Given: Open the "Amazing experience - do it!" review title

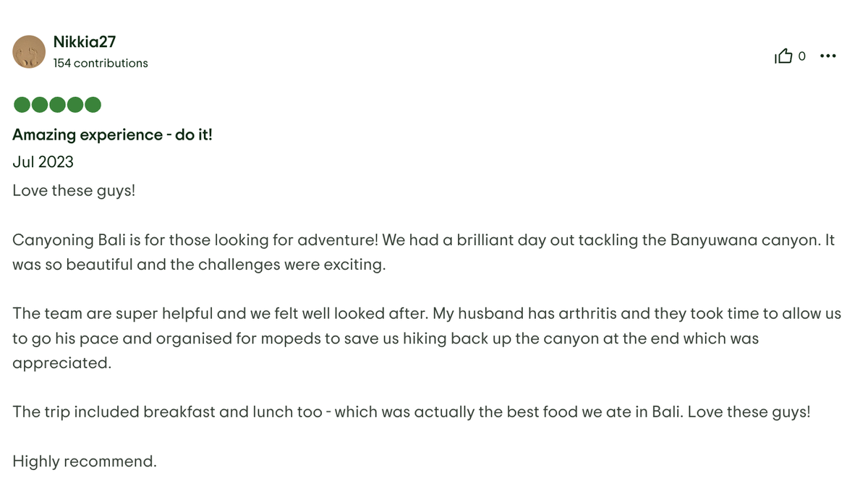Looking at the screenshot, I should pos(113,135).
